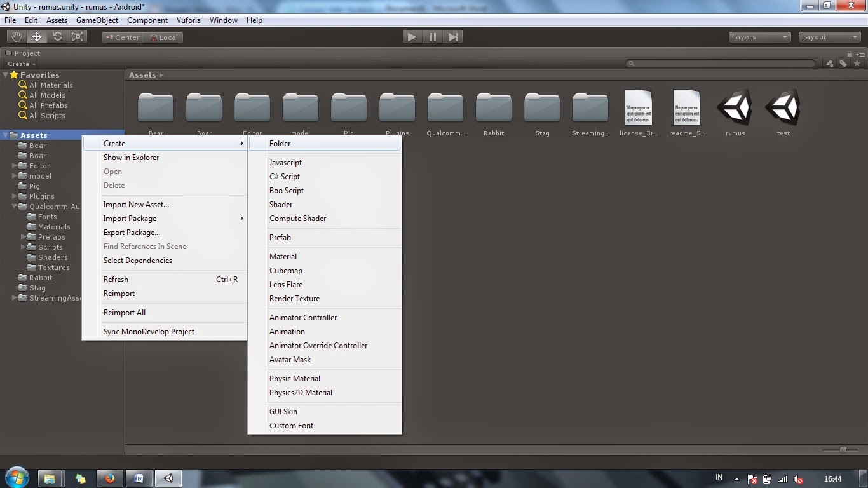The image size is (868, 488).
Task: Select the Scale tool
Action: [78, 37]
